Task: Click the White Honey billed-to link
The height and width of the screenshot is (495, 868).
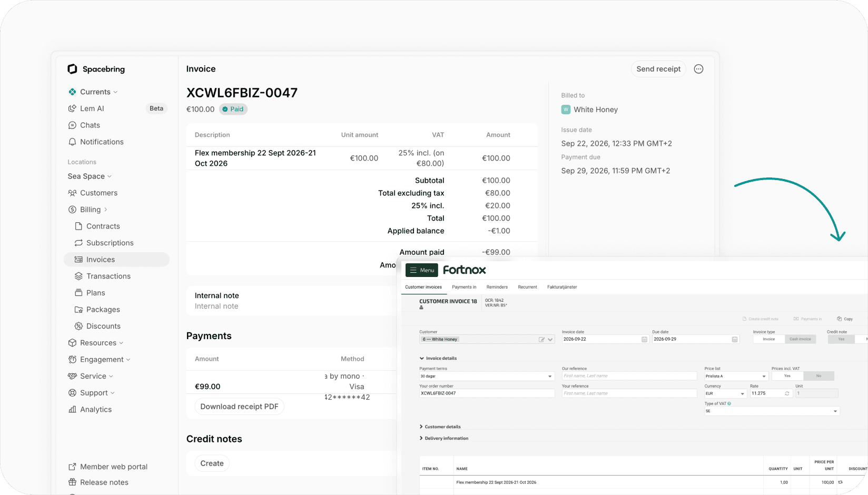Action: coord(595,110)
